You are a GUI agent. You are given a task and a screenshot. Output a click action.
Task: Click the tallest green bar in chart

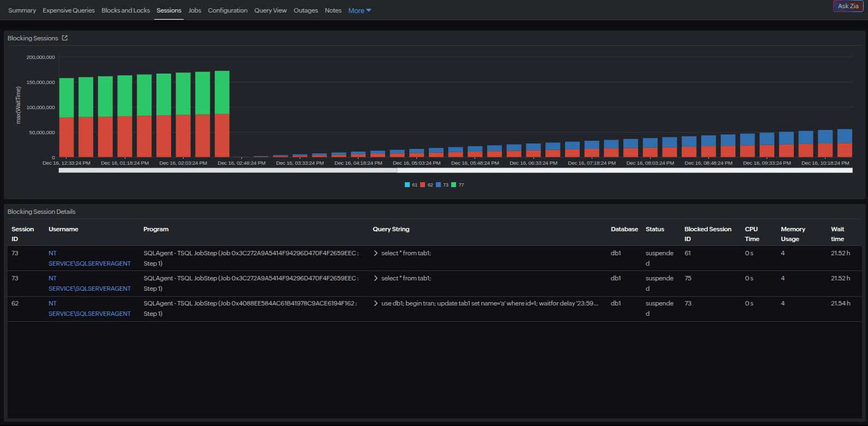pos(222,92)
